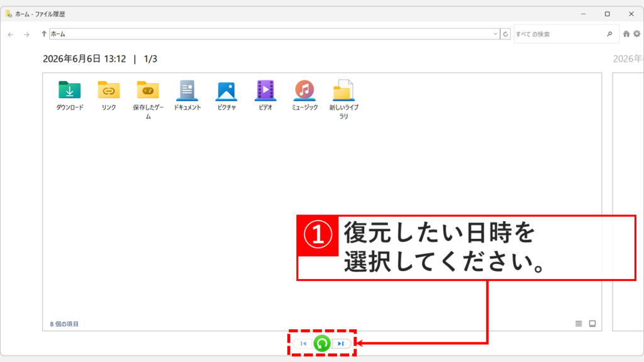The image size is (644, 362).
Task: Close the ファイル履歴 window
Action: pos(631,14)
